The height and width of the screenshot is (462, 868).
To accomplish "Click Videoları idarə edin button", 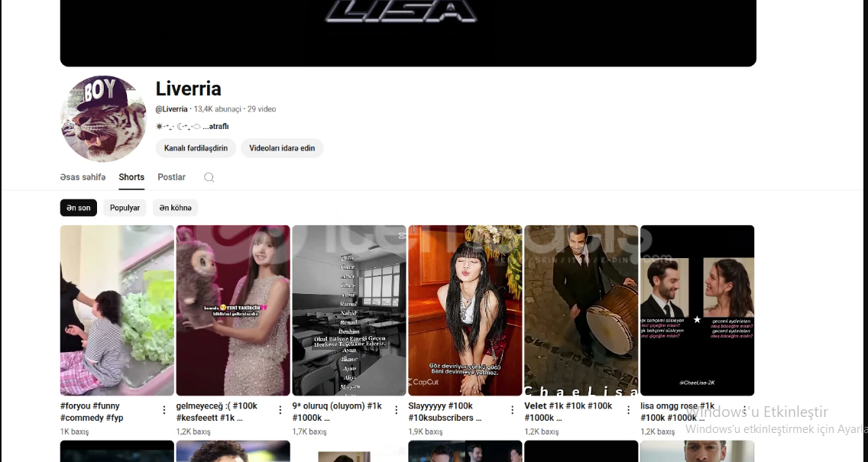I will tap(282, 147).
